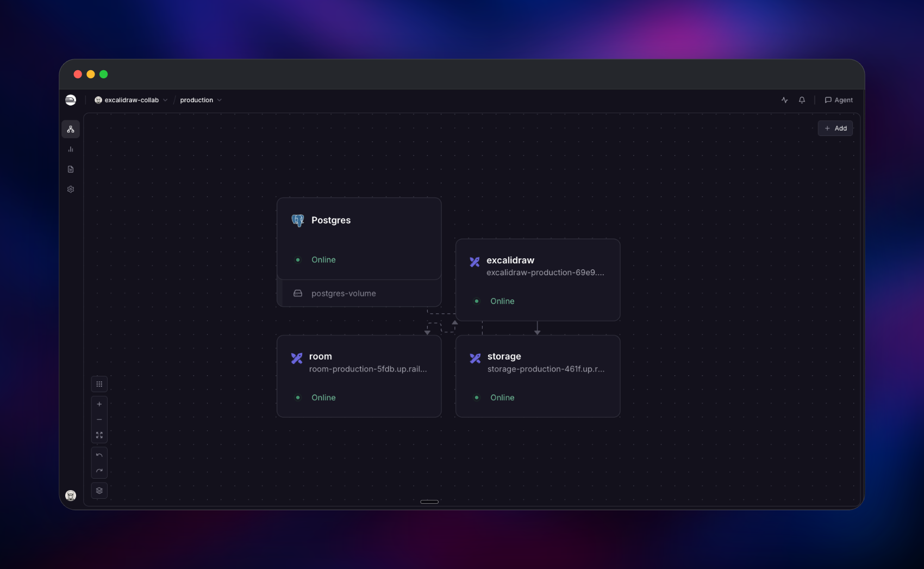
Task: Click the Postgres elephant icon
Action: [298, 220]
